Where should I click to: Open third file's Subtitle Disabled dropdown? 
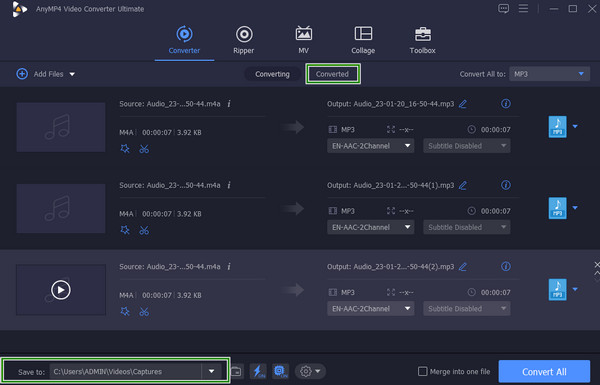click(x=466, y=309)
